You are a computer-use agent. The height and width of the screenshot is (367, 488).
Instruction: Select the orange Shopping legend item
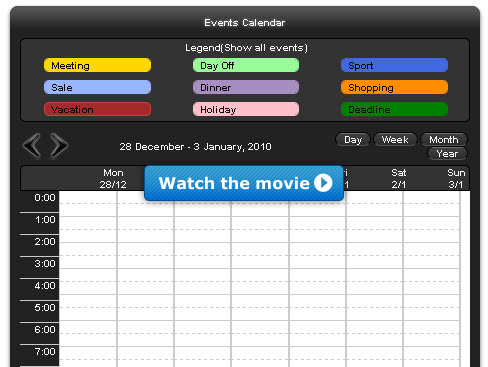(394, 87)
